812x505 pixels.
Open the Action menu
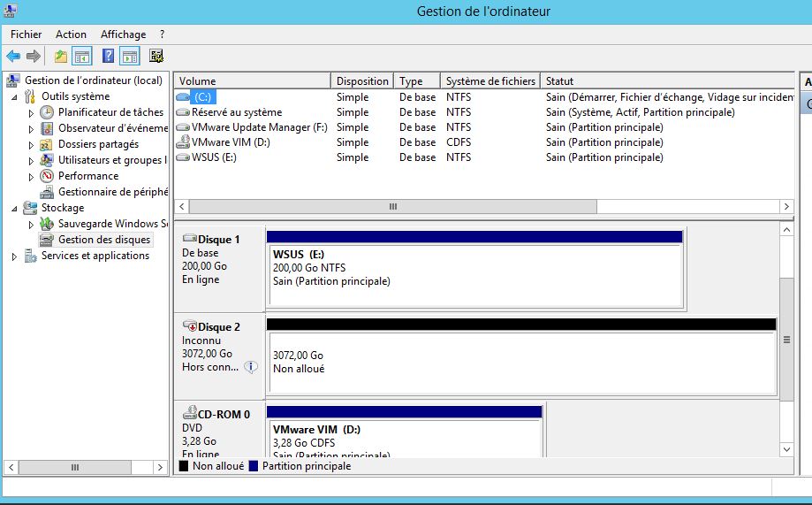71,34
